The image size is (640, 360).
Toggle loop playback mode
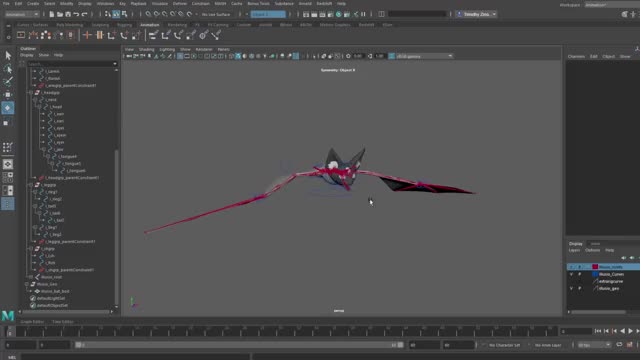(619, 345)
